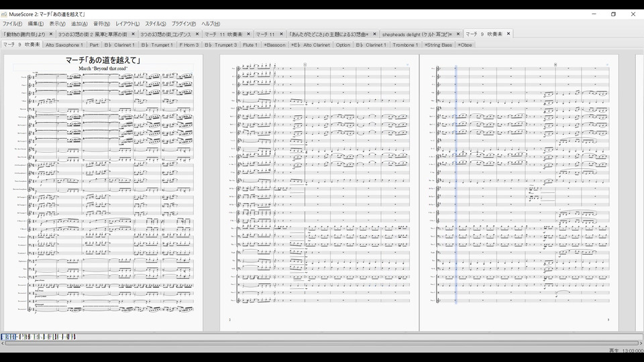Open the Option part tab
The height and width of the screenshot is (362, 644).
(x=343, y=45)
